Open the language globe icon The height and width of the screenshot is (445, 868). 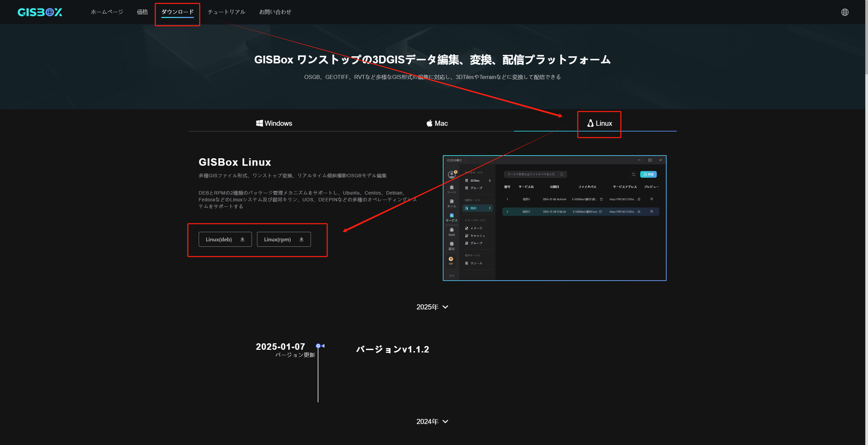pyautogui.click(x=845, y=12)
